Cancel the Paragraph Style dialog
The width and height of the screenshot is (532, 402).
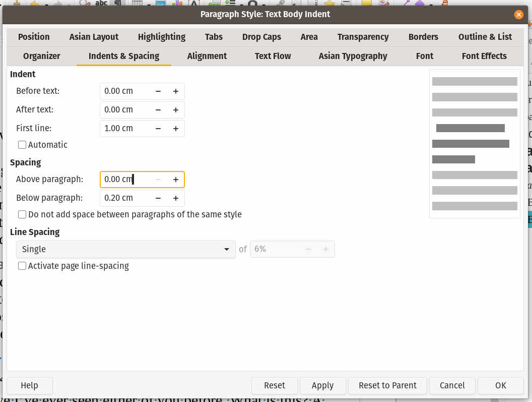[x=452, y=385]
